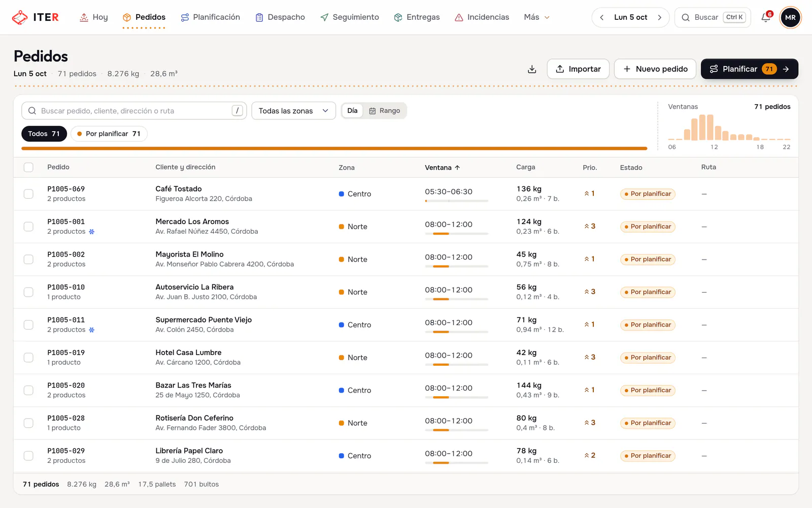Open the Todas las zonas dropdown
This screenshot has width=812, height=508.
pos(294,111)
